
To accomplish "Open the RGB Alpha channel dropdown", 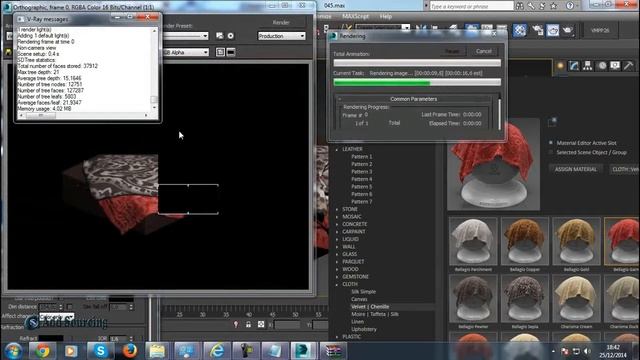I will pyautogui.click(x=186, y=52).
